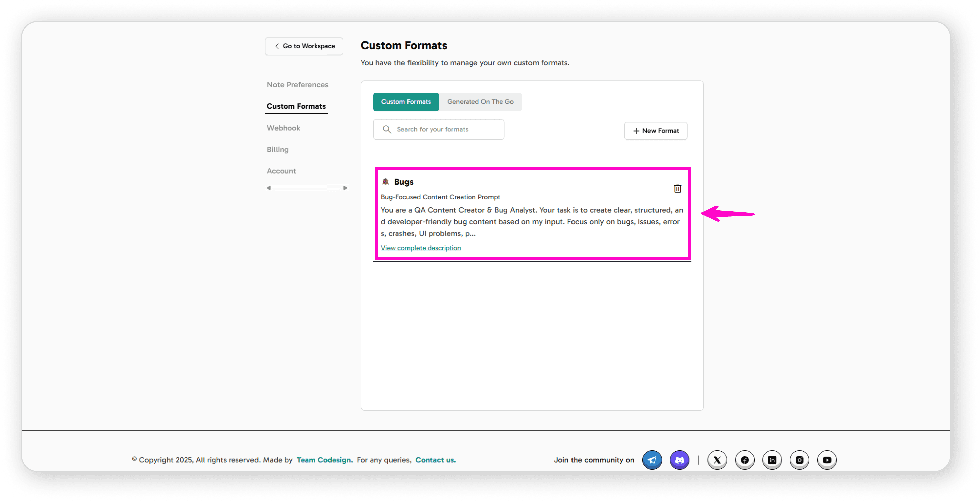Select the Custom Formats teal tab

point(405,102)
